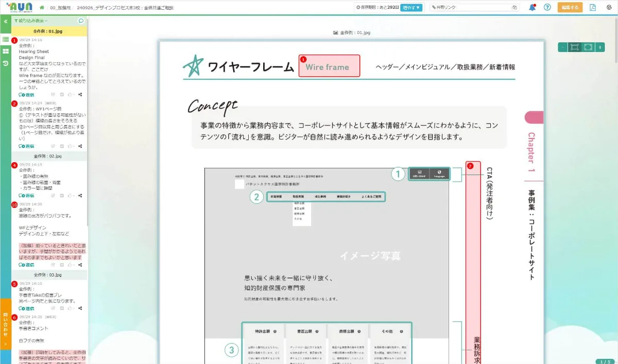Select the comment list view icon

6,38
